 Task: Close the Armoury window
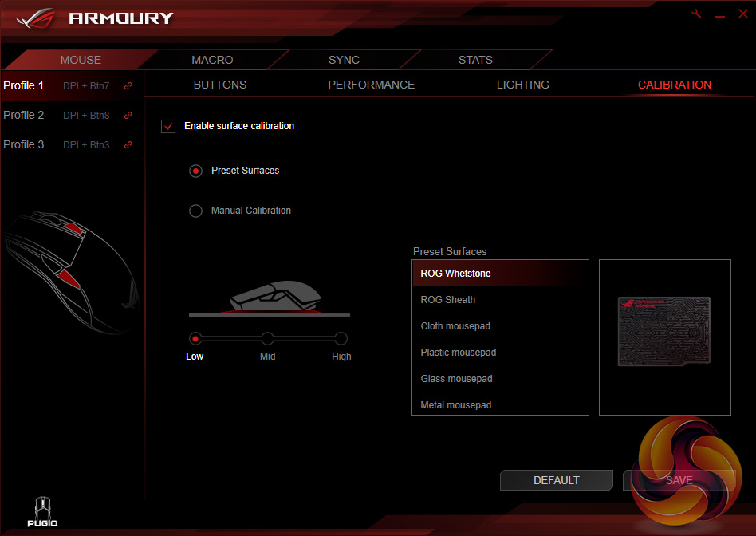pos(743,14)
